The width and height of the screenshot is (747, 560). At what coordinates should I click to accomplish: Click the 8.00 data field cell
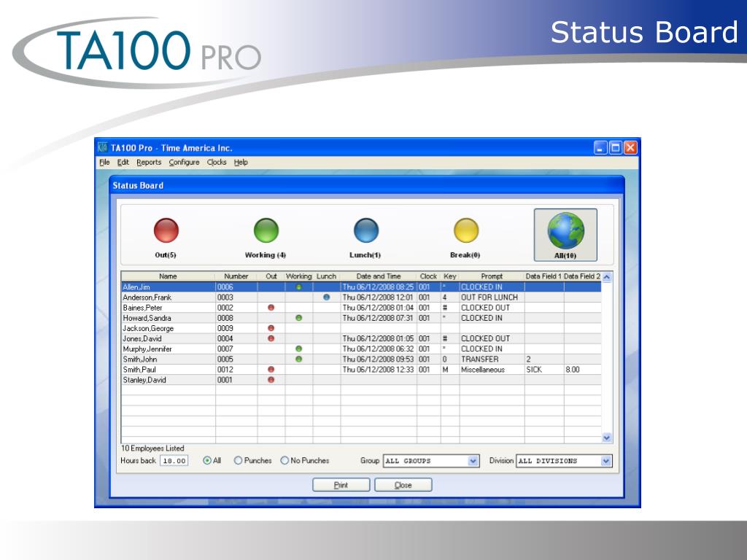click(583, 370)
